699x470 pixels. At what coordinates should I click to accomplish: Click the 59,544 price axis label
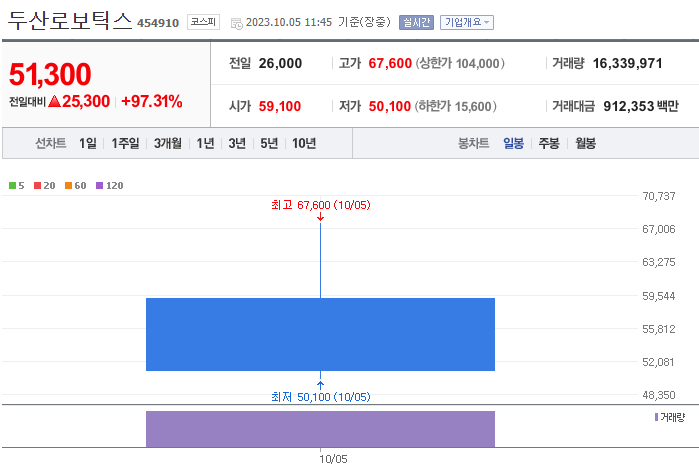tap(659, 296)
